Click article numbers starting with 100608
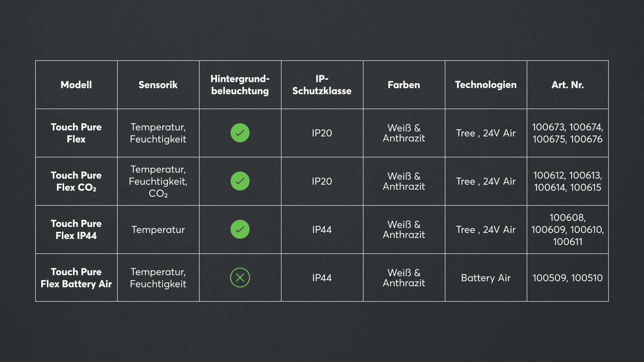Screen dimensions: 644x362 point(568,230)
